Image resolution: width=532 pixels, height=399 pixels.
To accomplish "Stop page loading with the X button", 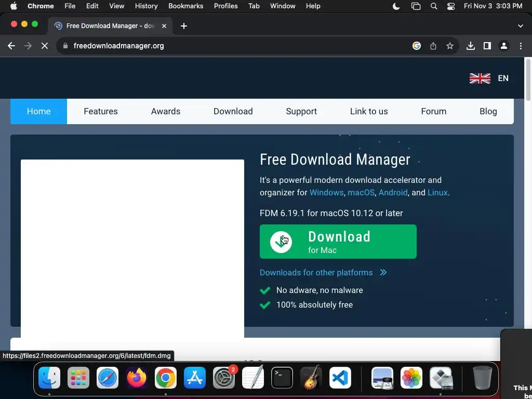I will click(45, 46).
